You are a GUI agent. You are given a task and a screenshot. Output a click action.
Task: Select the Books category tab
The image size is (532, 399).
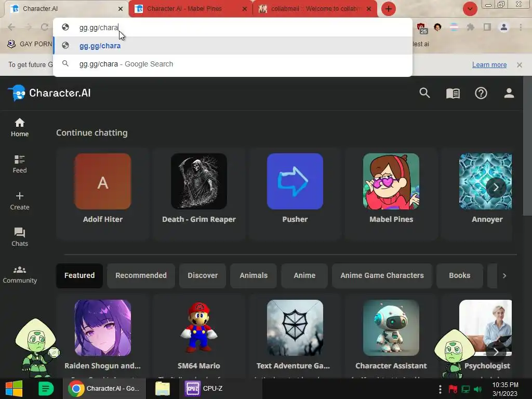click(459, 275)
